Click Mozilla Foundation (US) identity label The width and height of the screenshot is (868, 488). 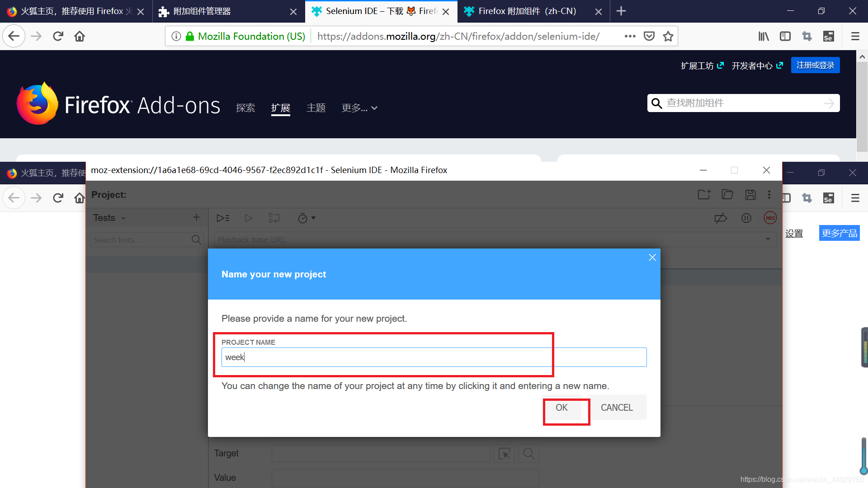click(x=251, y=36)
